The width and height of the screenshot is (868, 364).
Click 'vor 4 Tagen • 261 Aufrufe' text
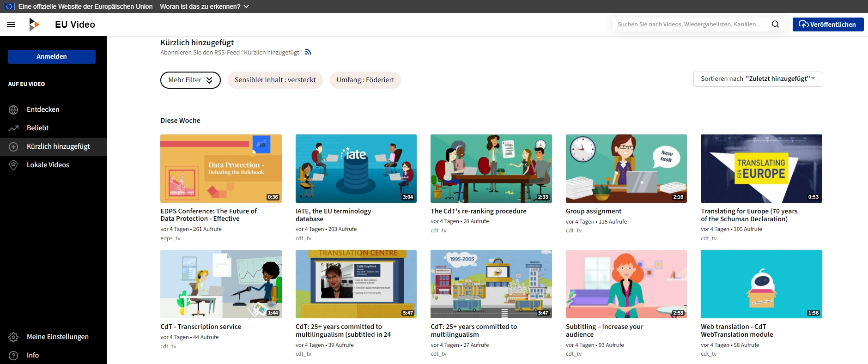click(x=191, y=229)
